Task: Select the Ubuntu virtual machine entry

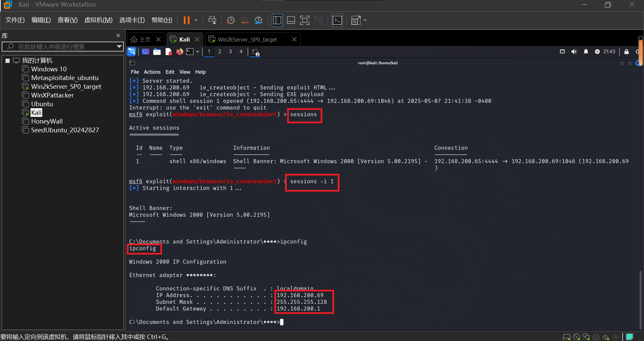Action: pos(42,104)
